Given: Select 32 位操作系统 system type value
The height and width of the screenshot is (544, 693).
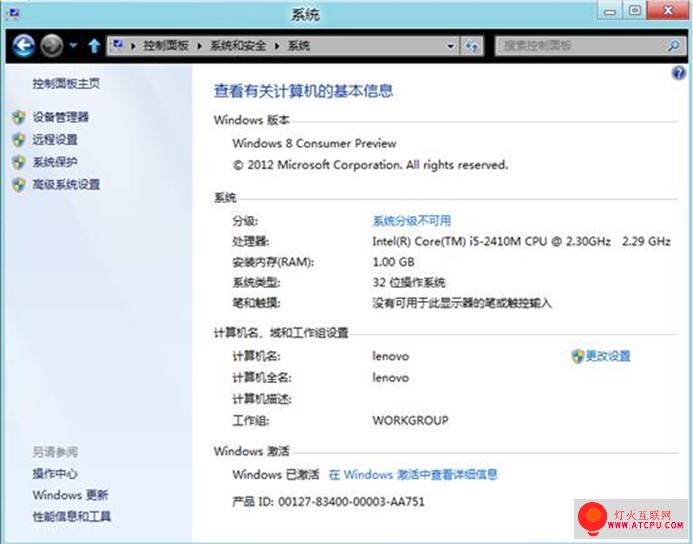Looking at the screenshot, I should tap(409, 282).
